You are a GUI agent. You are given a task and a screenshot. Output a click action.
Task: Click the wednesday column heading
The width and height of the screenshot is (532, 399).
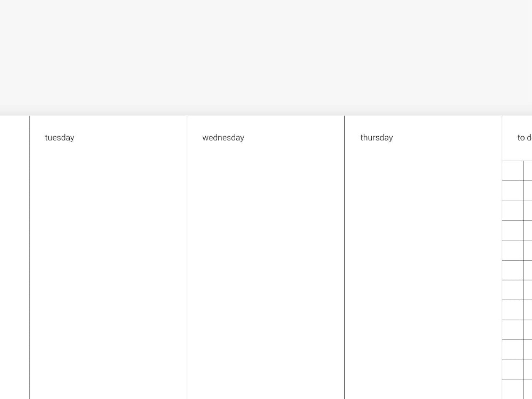[x=223, y=138]
